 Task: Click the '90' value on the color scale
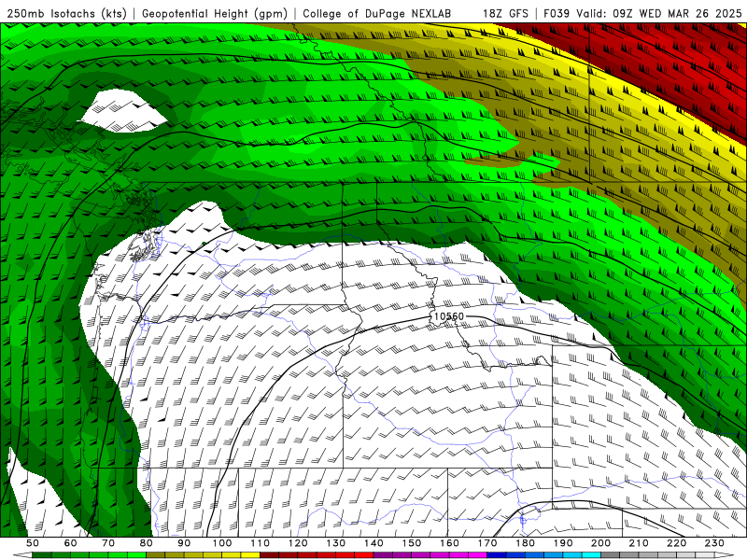[184, 543]
